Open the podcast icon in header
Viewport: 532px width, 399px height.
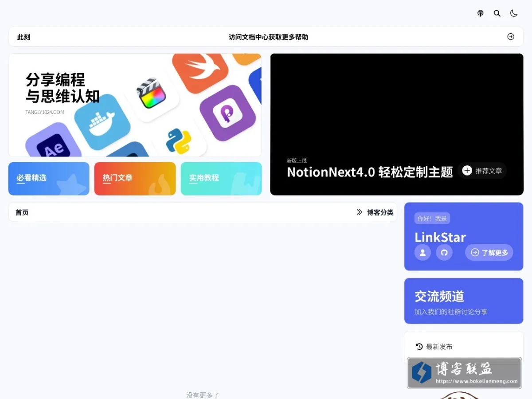[x=480, y=13]
